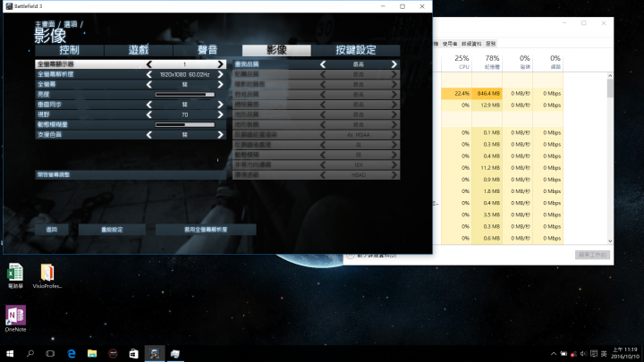Click right arrow on 16X filtering row
The height and width of the screenshot is (362, 644).
point(394,165)
